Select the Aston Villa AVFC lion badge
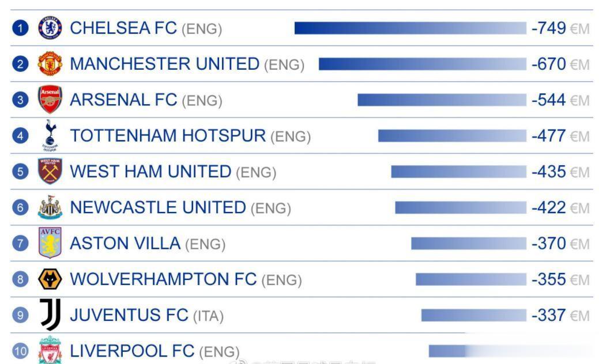 (x=50, y=242)
